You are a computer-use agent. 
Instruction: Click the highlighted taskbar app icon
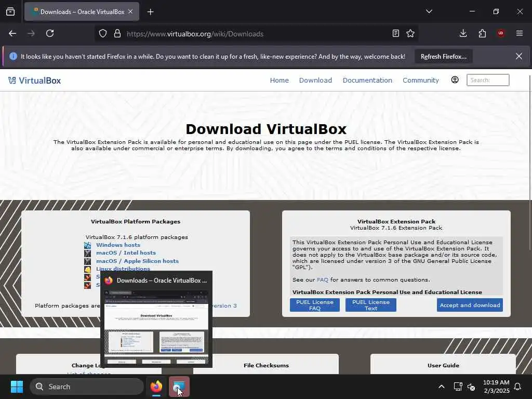[x=179, y=387]
